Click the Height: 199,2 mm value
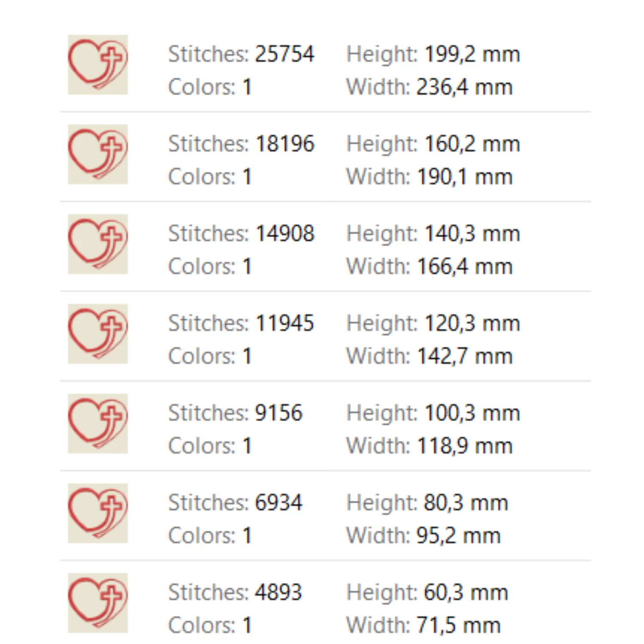Screen dimensions: 644x644 [x=433, y=54]
